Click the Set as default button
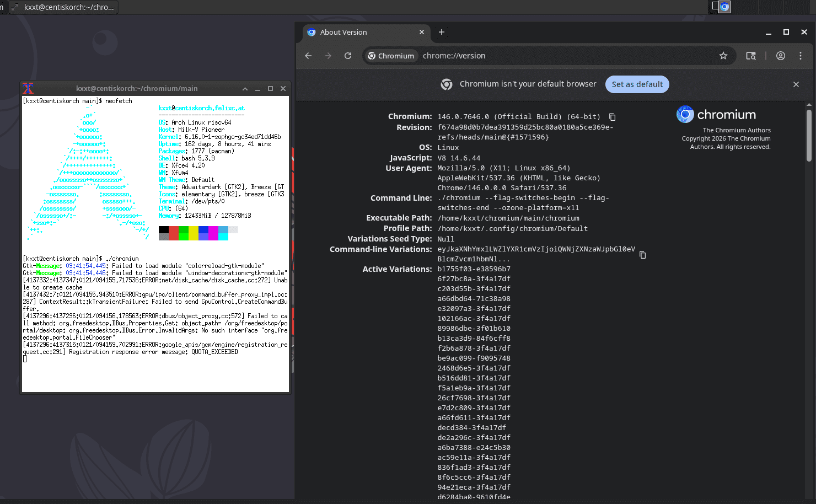 637,84
